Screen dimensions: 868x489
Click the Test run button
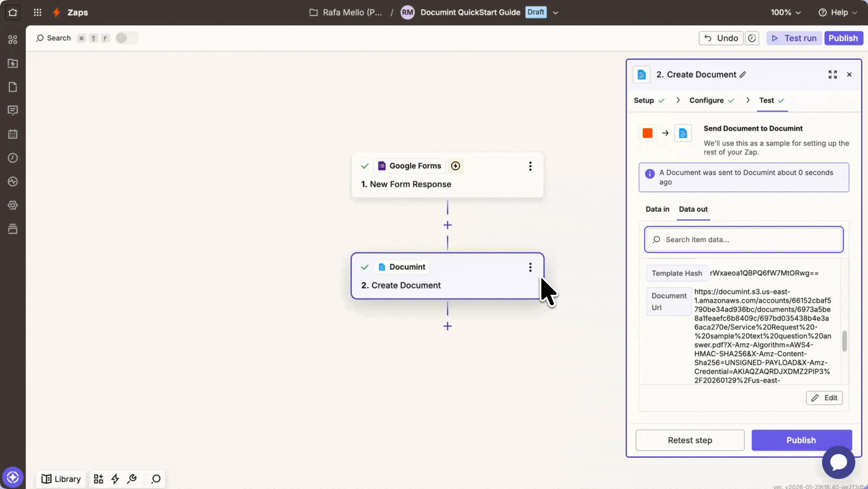click(794, 38)
